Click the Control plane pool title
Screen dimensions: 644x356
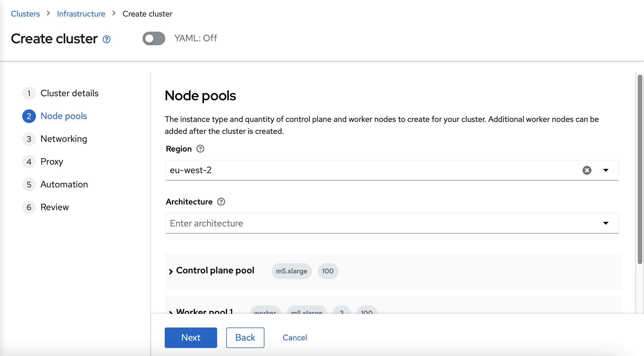tap(215, 271)
